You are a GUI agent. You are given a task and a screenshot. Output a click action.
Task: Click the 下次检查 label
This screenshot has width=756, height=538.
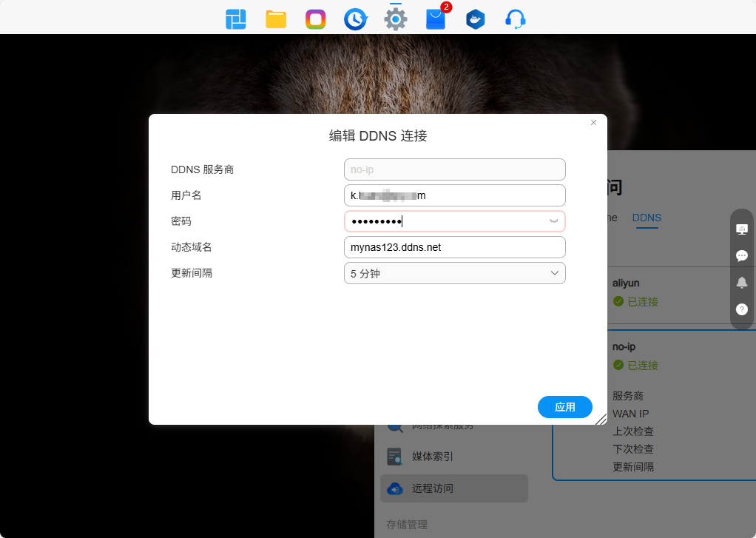click(633, 448)
